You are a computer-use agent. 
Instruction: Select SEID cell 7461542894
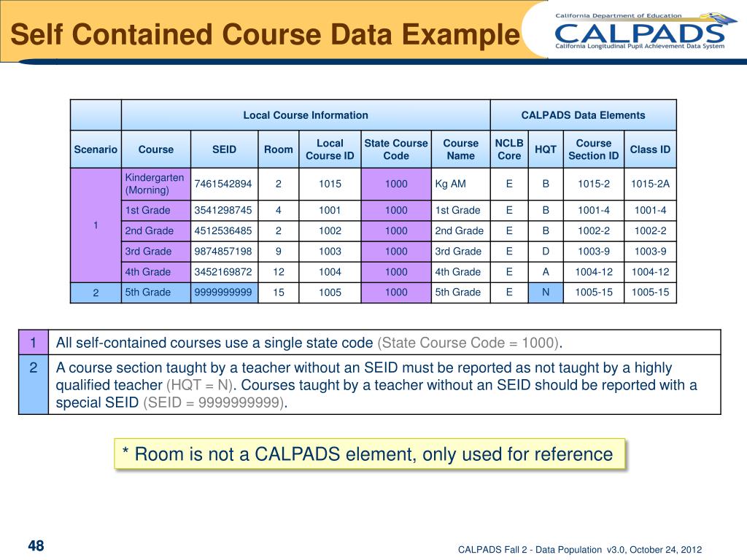[x=224, y=184]
